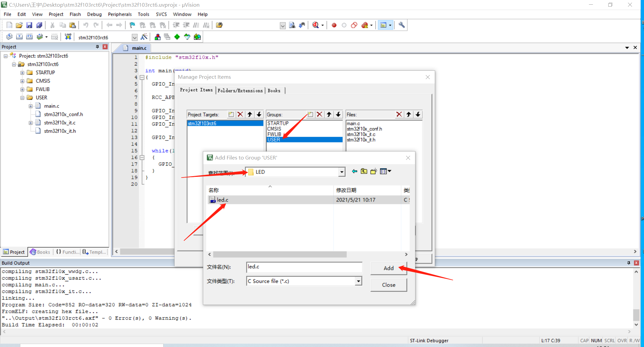The width and height of the screenshot is (644, 347).
Task: Click the name column header in file dialog
Action: point(270,190)
